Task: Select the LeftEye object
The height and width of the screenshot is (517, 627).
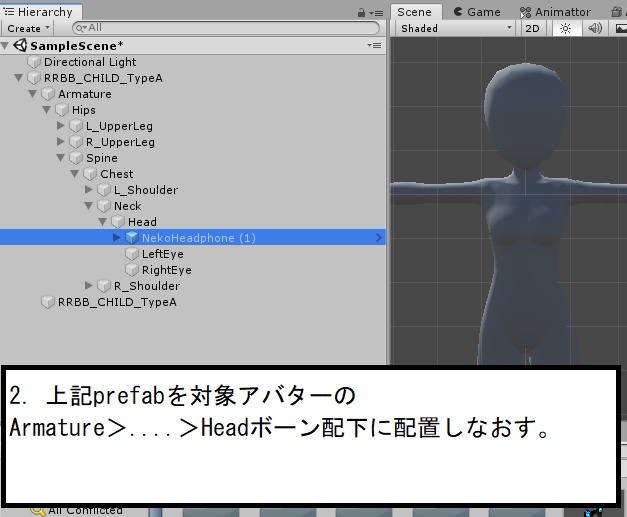Action: tap(163, 254)
